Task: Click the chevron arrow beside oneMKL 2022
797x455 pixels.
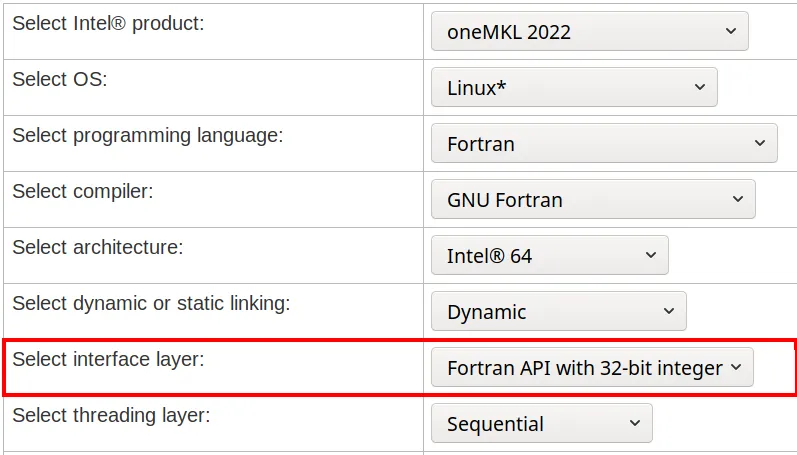Action: tap(728, 31)
